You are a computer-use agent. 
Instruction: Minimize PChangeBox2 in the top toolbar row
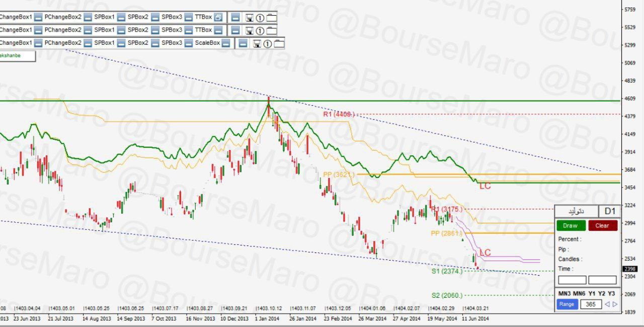coord(88,17)
